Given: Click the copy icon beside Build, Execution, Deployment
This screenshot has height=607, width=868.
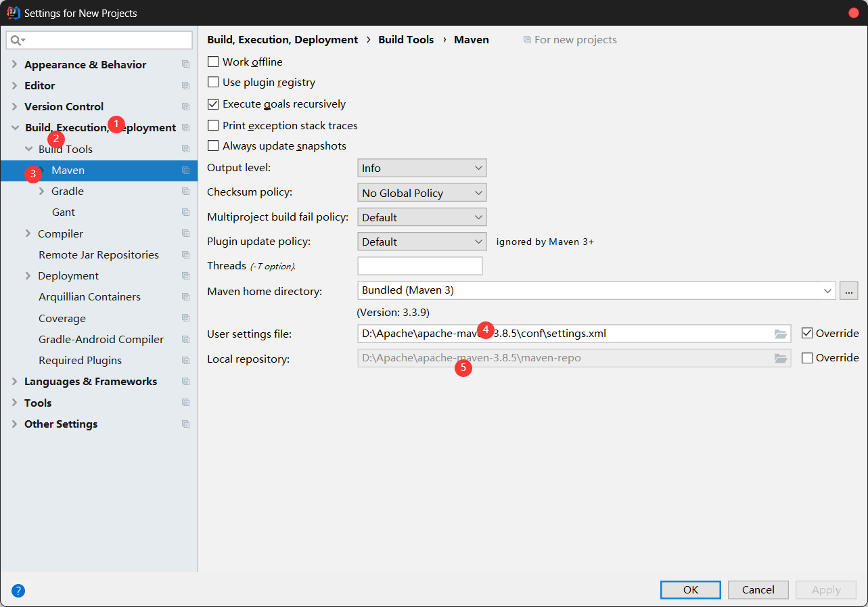Looking at the screenshot, I should 185,127.
